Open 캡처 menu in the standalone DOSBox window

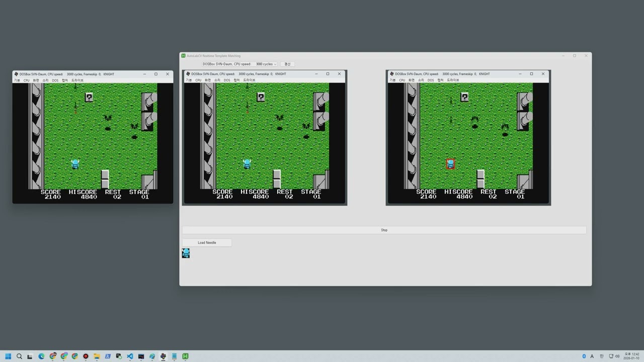click(64, 80)
